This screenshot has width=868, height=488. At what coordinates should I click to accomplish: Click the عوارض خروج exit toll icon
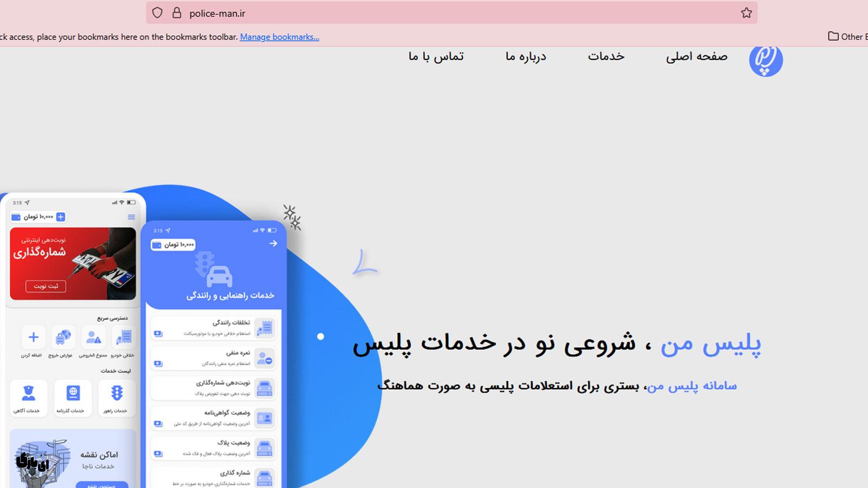[x=63, y=336]
